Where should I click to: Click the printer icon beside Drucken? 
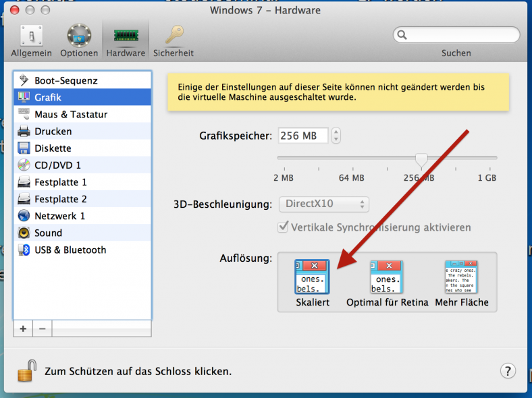(24, 131)
